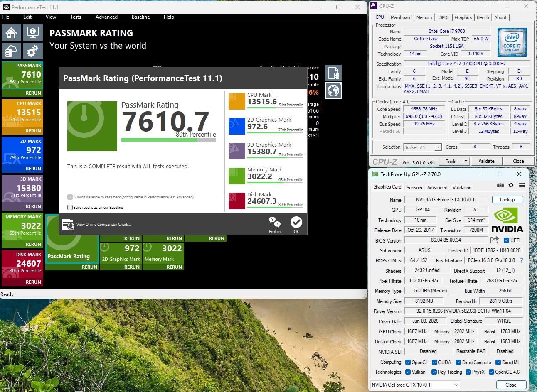Toggle the Vulkan checkbox

coord(408,372)
